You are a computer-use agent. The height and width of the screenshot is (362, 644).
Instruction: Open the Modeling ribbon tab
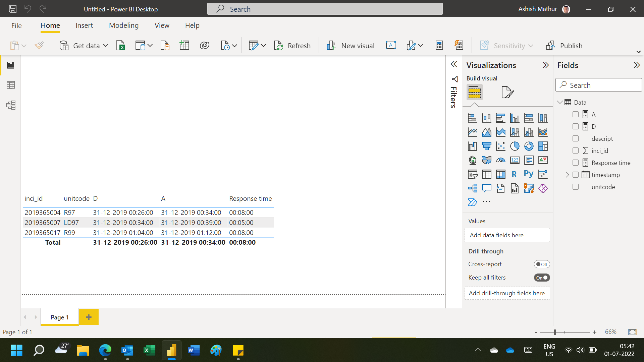pyautogui.click(x=124, y=25)
